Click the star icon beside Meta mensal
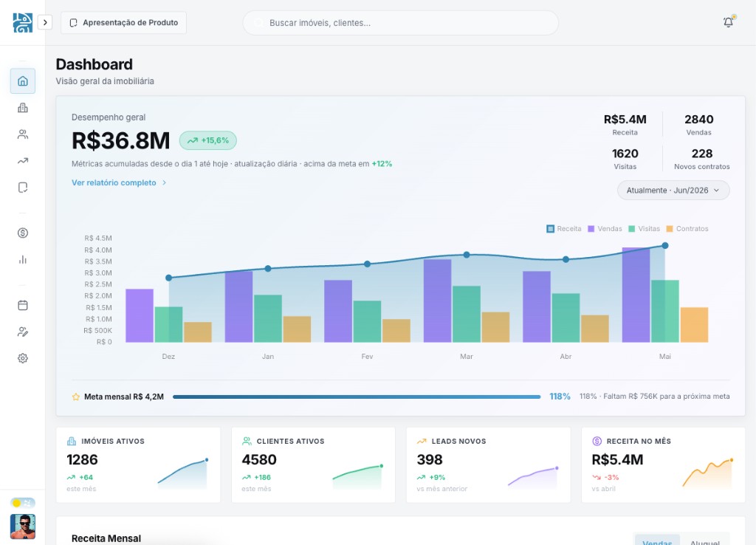Screen dimensions: 756x545 [76, 397]
